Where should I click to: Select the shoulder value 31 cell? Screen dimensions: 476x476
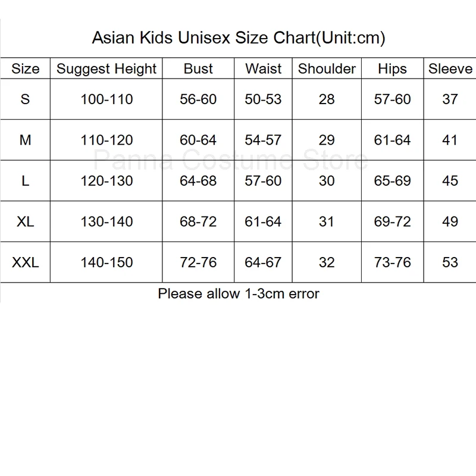tap(327, 221)
